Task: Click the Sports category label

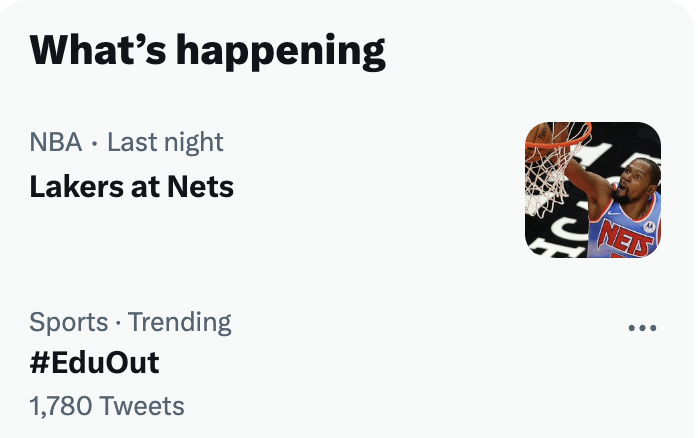Action: [x=69, y=322]
